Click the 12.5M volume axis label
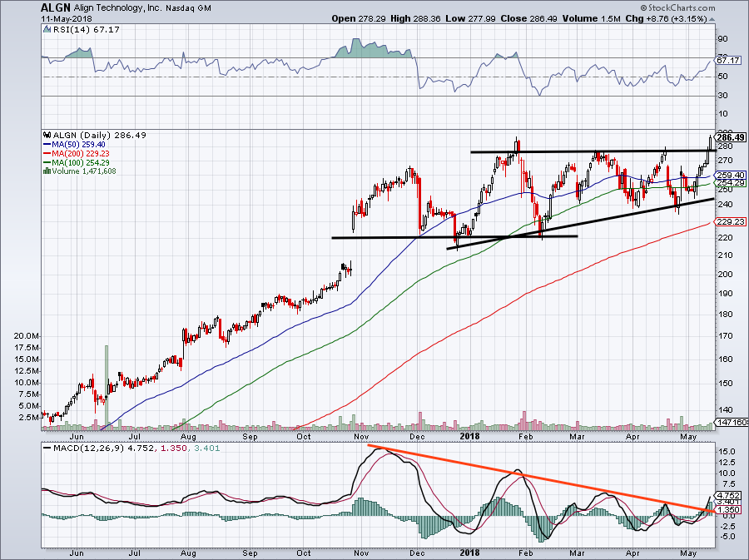This screenshot has width=749, height=560. tap(27, 371)
